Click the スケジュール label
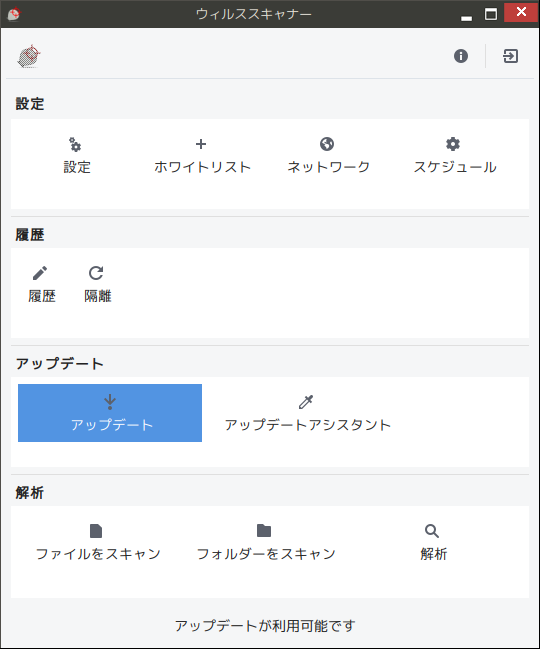540x649 pixels. point(455,167)
